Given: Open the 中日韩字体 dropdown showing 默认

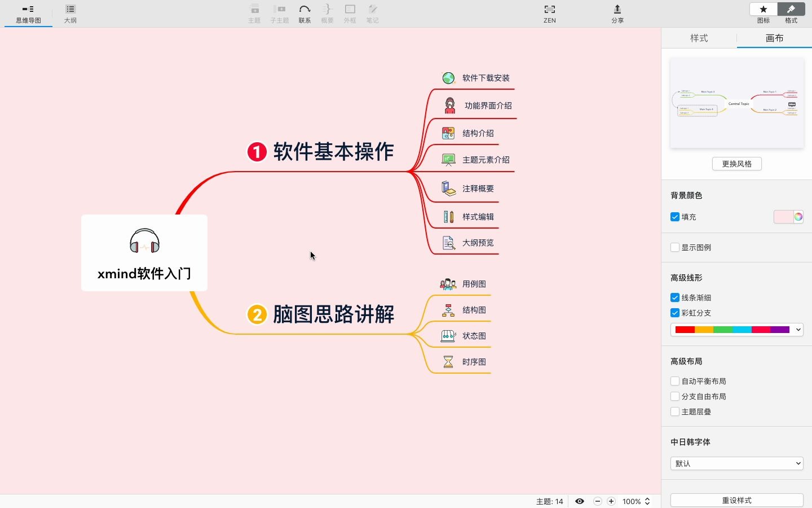Looking at the screenshot, I should tap(737, 463).
